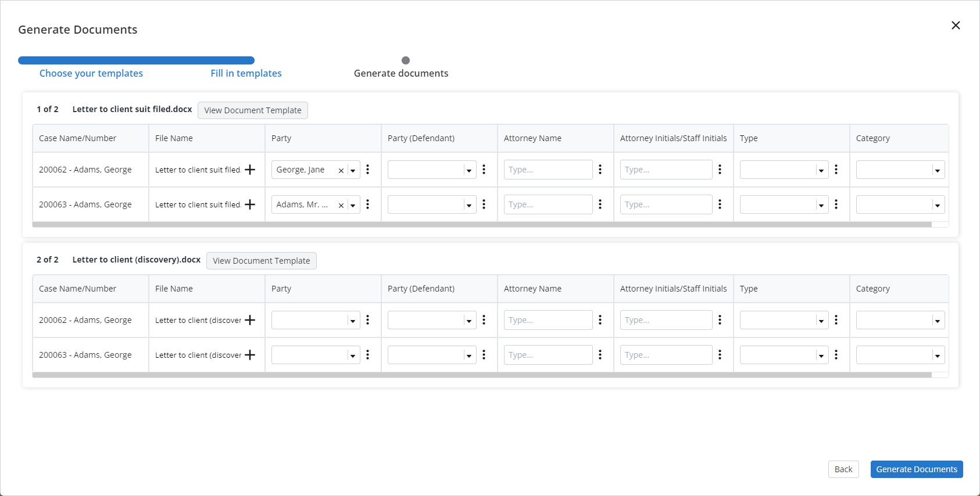Focus Attorney Name field, 200062 suit filed row

pyautogui.click(x=548, y=170)
